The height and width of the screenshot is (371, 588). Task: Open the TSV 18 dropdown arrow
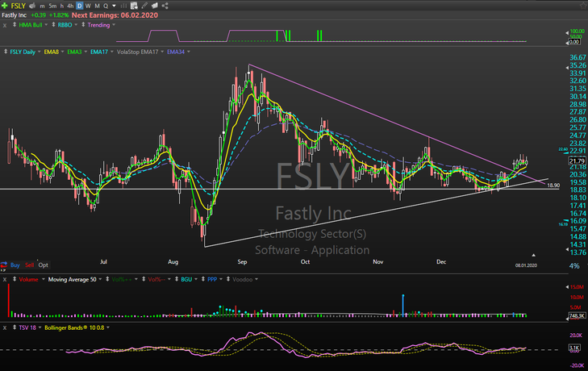coord(40,328)
